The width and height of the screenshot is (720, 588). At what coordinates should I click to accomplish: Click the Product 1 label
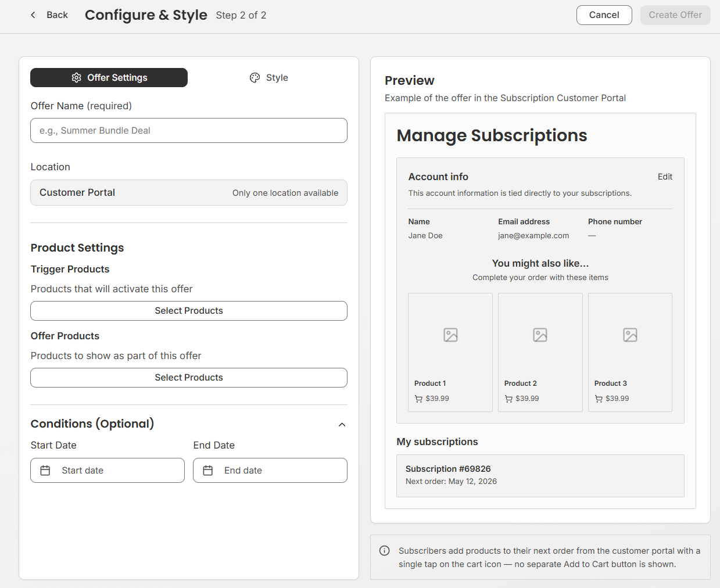[x=430, y=383]
